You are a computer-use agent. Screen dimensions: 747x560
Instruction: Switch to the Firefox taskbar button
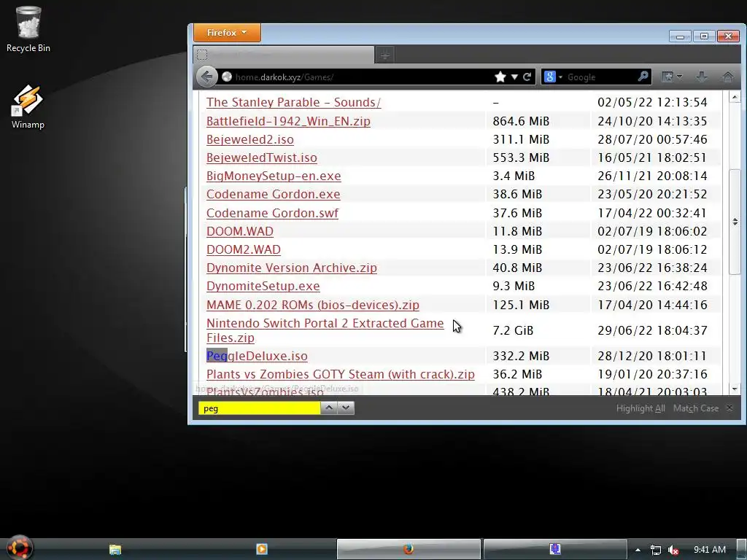pyautogui.click(x=409, y=550)
